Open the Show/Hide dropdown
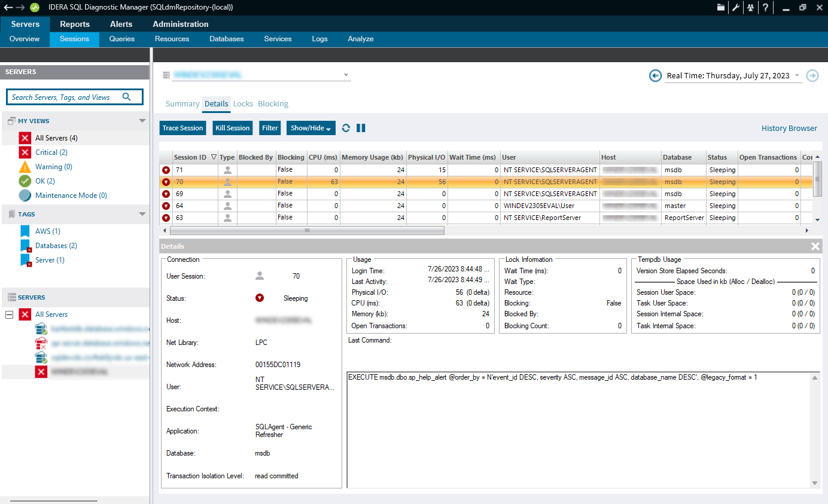This screenshot has width=828, height=504. point(311,128)
